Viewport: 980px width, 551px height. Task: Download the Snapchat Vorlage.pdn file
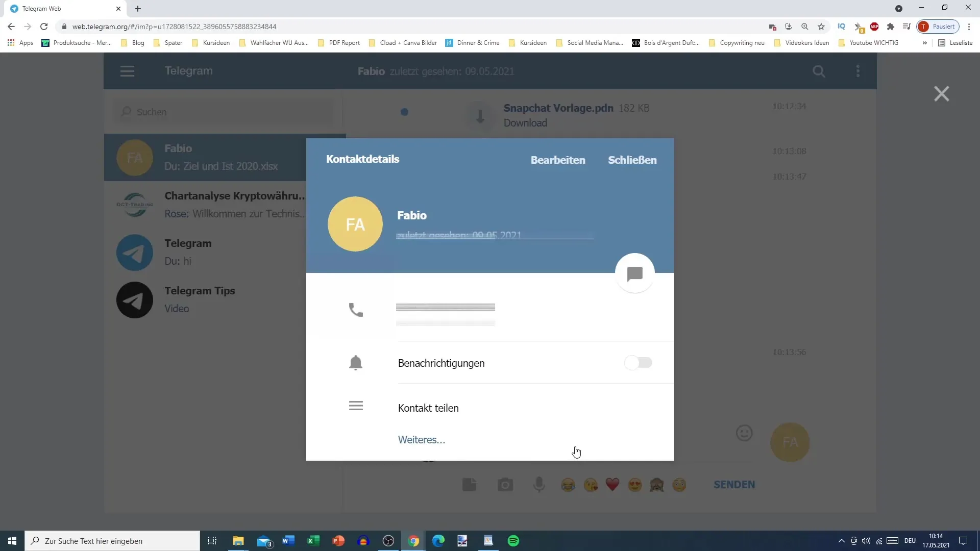pyautogui.click(x=525, y=123)
